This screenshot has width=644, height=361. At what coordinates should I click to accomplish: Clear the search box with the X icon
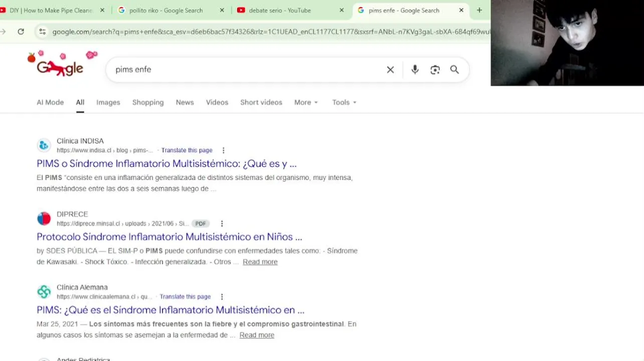(390, 70)
